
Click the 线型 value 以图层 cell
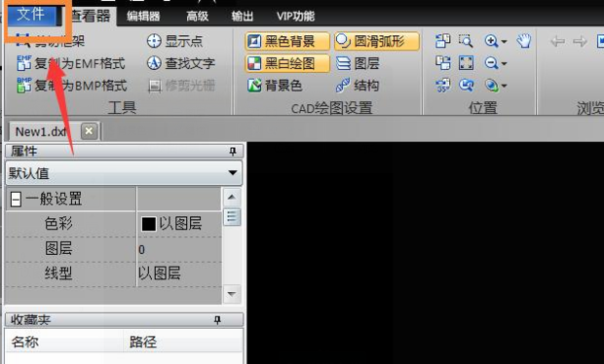tap(179, 273)
